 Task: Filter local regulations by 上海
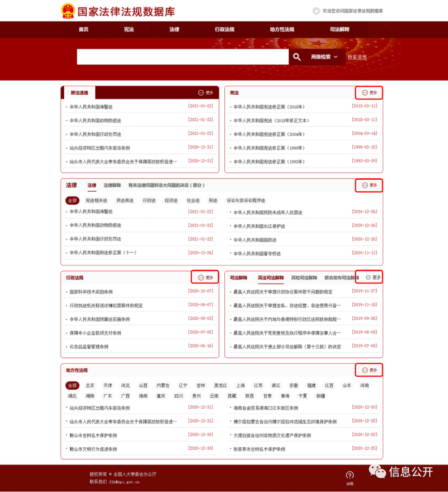(241, 385)
